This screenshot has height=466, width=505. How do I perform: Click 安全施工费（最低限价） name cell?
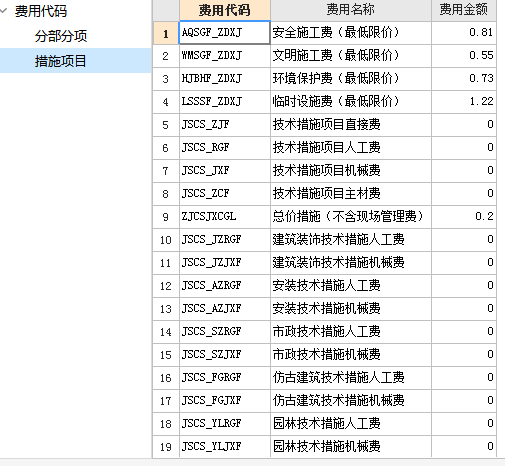click(x=351, y=33)
